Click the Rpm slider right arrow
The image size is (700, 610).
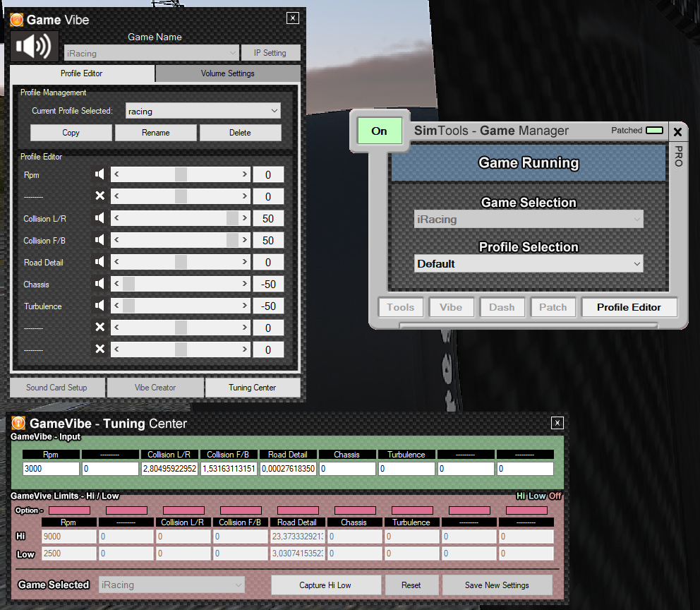[245, 174]
